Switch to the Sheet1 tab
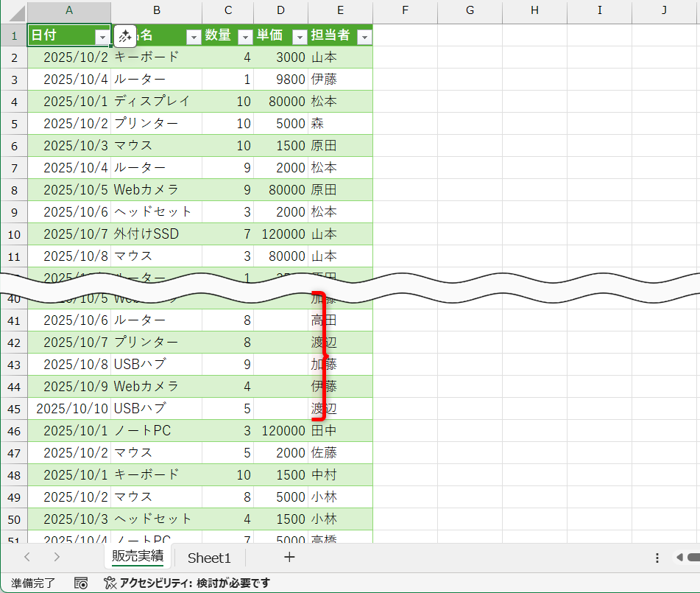 (x=209, y=558)
